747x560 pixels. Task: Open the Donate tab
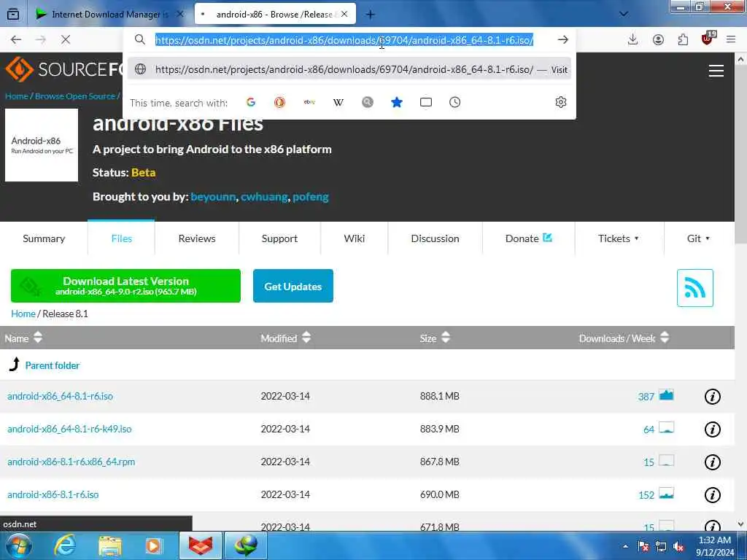point(528,238)
